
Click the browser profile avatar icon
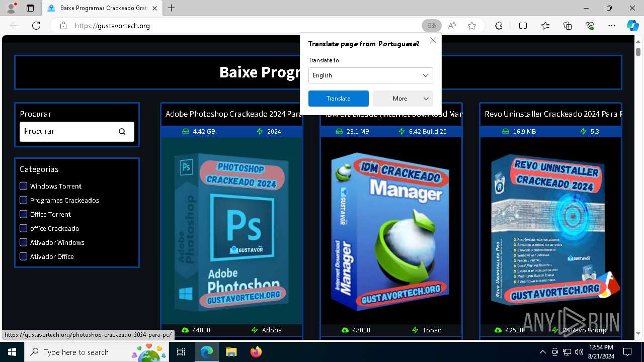point(11,8)
